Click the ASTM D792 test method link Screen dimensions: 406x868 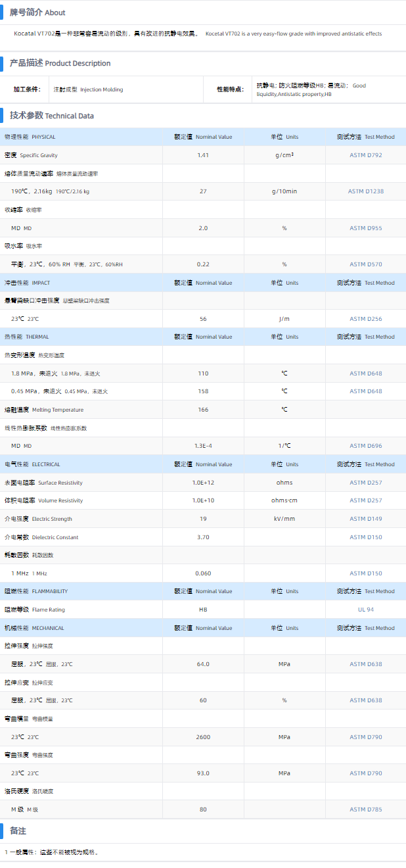(x=365, y=155)
